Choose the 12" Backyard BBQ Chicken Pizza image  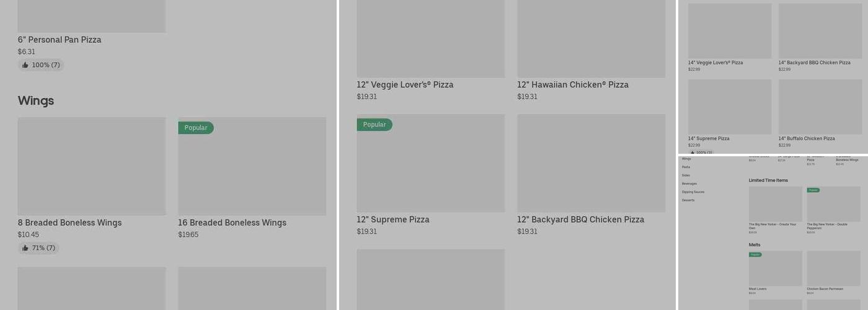(x=591, y=163)
